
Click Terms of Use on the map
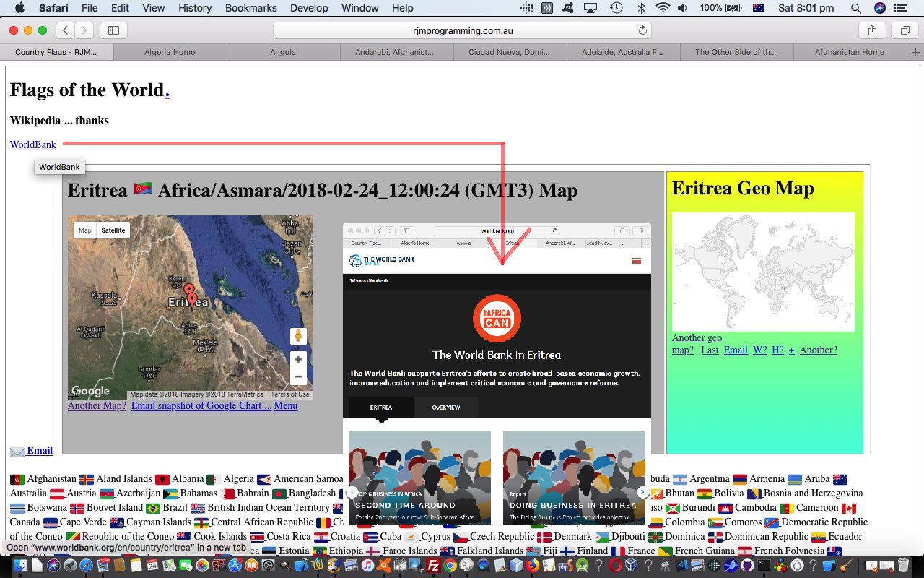[x=290, y=394]
